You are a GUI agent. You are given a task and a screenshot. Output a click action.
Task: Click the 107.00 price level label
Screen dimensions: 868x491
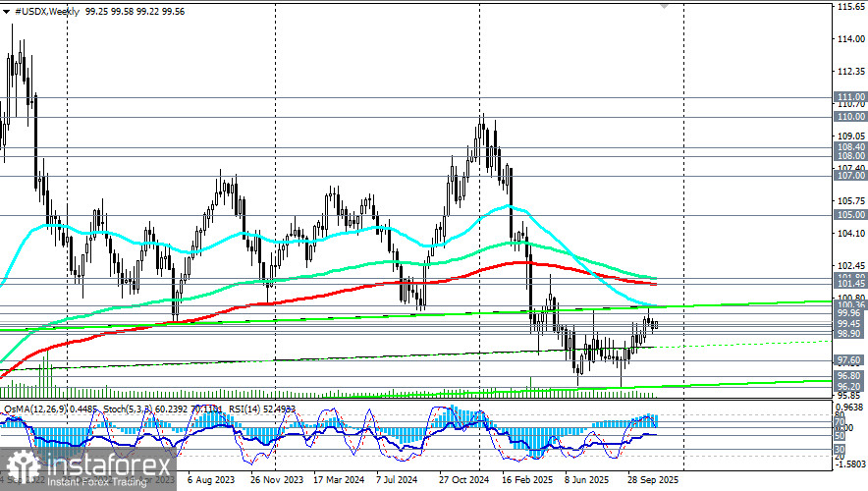(x=850, y=176)
